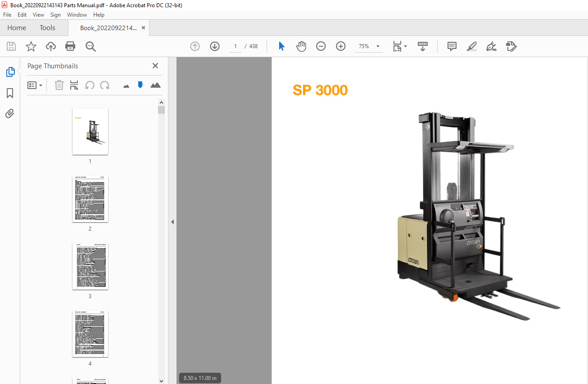Select page 3 thumbnail
588x384 pixels.
coord(90,267)
